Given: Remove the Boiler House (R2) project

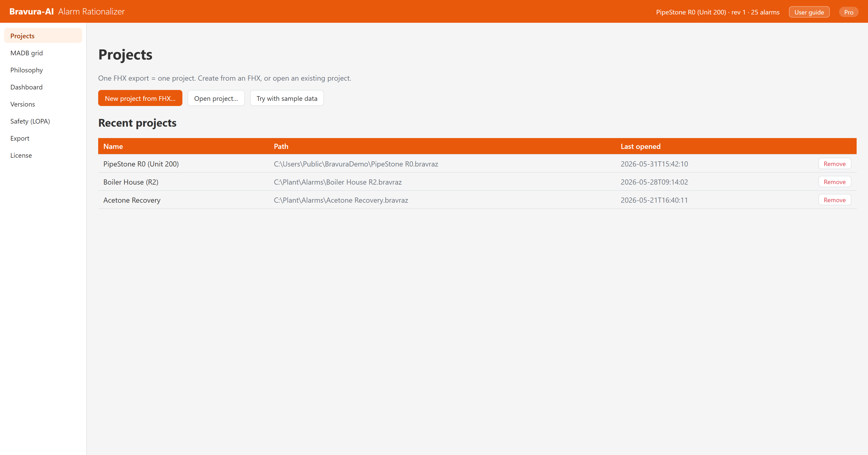Looking at the screenshot, I should 835,182.
